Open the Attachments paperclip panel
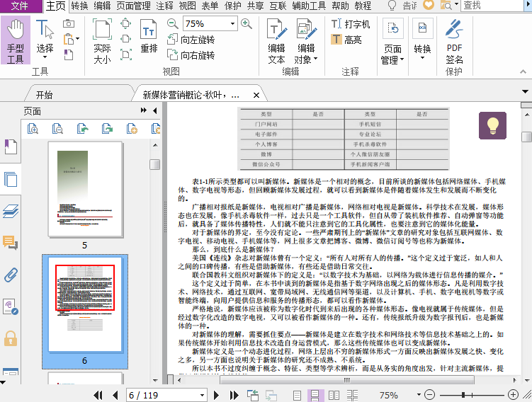The width and height of the screenshot is (532, 402). coord(11,275)
